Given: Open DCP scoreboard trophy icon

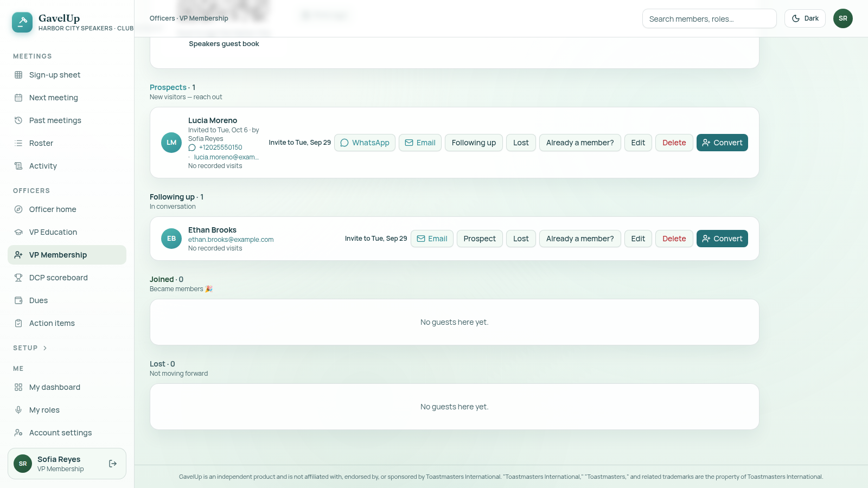Looking at the screenshot, I should point(18,278).
